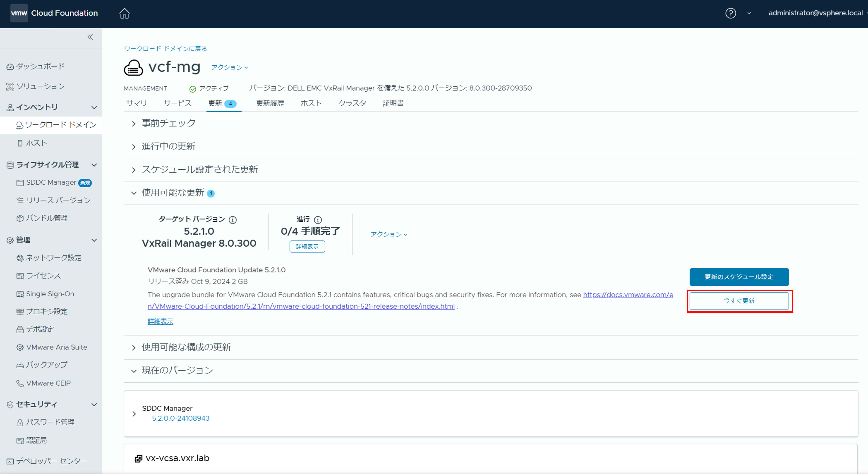This screenshot has height=474, width=868.
Task: Open Single Sign-On in sidebar
Action: point(45,294)
